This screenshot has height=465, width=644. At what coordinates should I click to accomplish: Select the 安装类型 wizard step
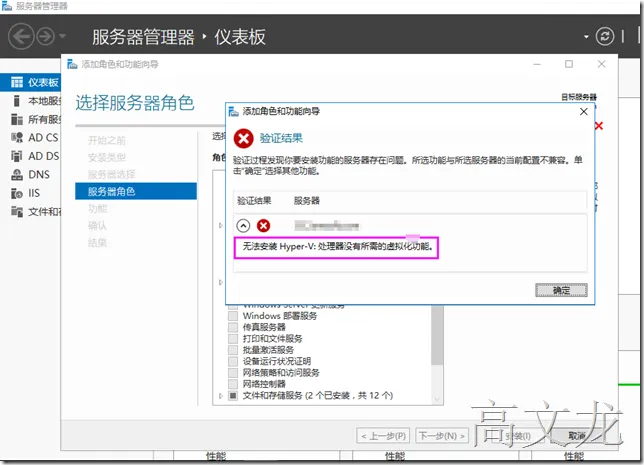(x=107, y=157)
